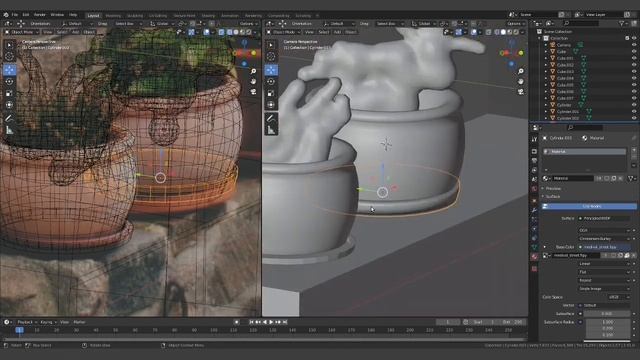Viewport: 640px width, 360px height.
Task: Select the Move tool in the left viewport
Action: [9, 69]
